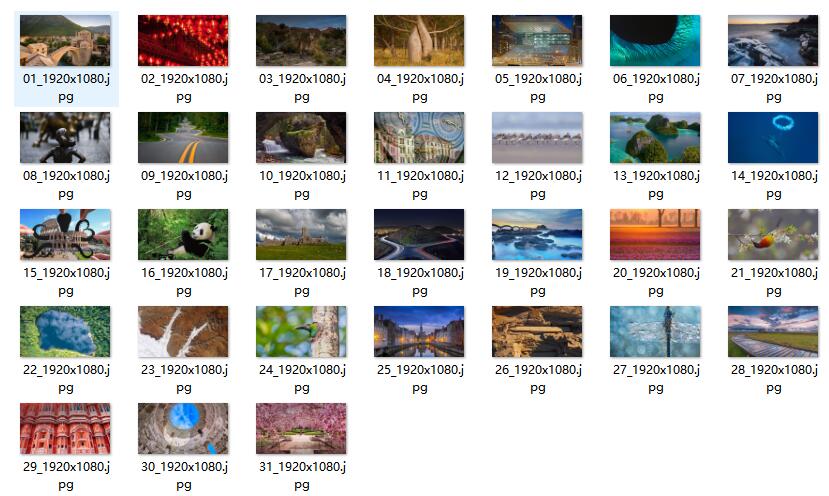Click the aerial lake image 22_1920x1080.jpg
This screenshot has width=829, height=496.
pos(66,332)
